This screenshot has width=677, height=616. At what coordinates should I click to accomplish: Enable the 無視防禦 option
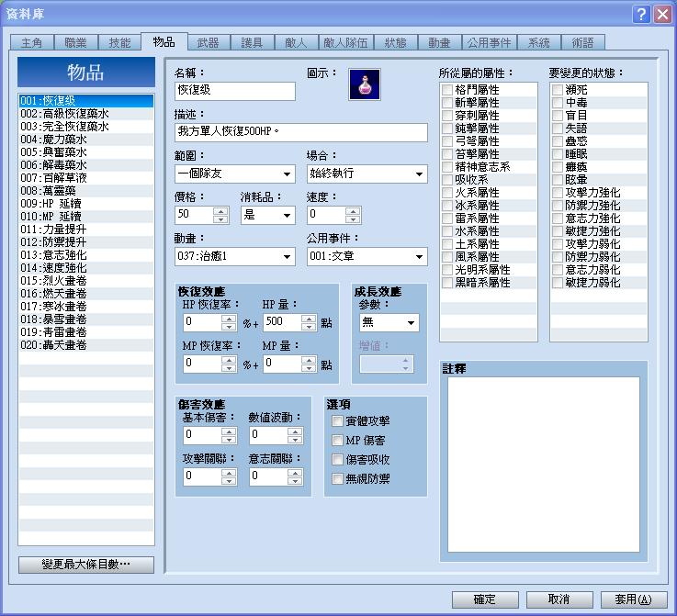click(x=337, y=479)
